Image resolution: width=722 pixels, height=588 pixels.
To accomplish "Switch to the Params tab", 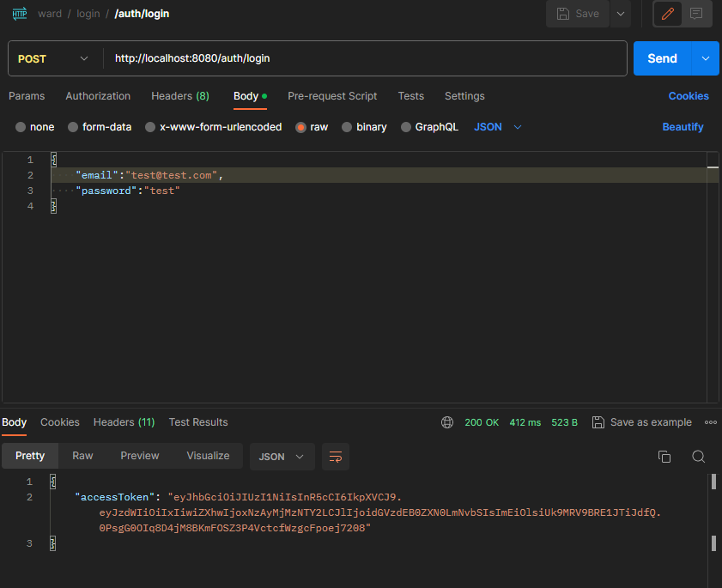I will click(x=27, y=96).
